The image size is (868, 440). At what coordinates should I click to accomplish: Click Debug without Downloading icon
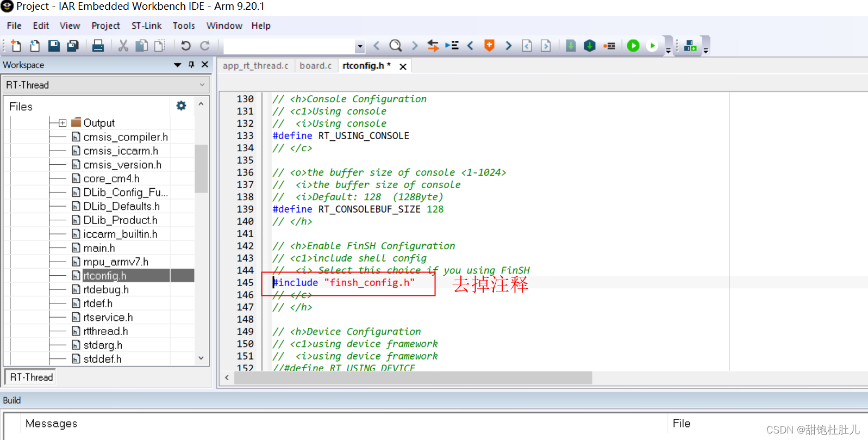coord(652,46)
